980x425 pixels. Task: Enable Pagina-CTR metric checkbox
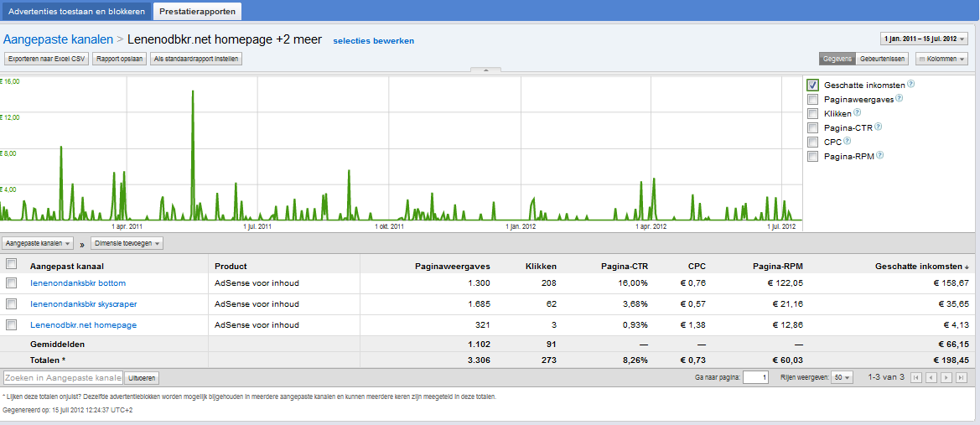[812, 128]
